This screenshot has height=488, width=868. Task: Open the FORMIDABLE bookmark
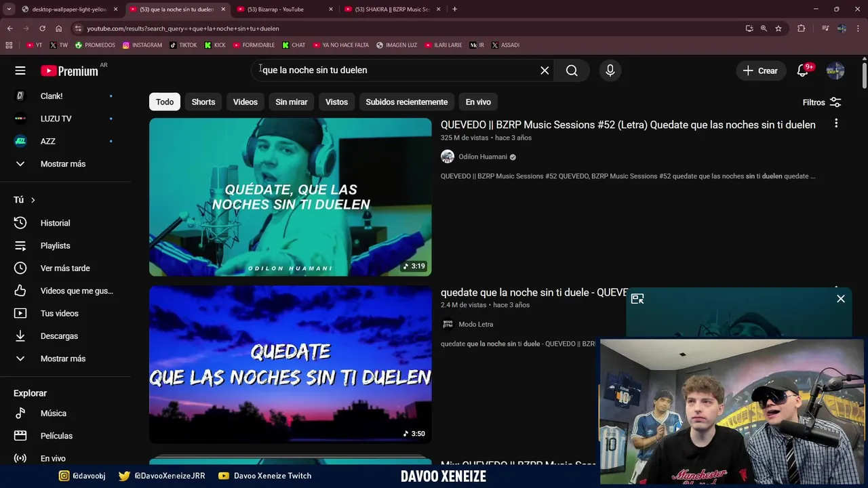(254, 45)
